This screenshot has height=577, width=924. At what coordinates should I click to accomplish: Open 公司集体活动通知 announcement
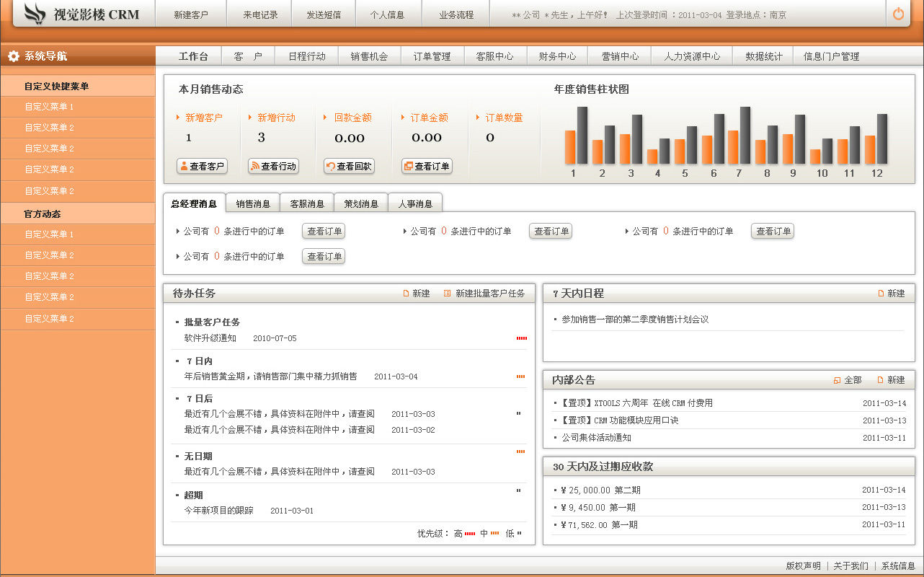596,438
